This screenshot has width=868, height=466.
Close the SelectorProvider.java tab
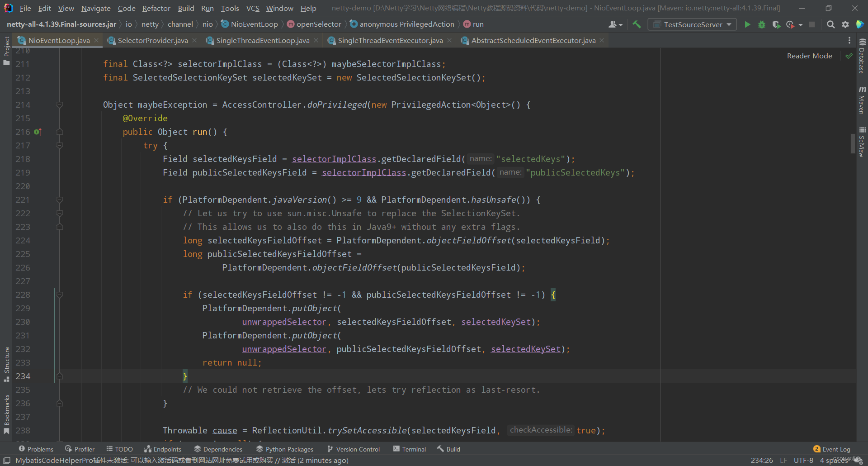point(194,40)
